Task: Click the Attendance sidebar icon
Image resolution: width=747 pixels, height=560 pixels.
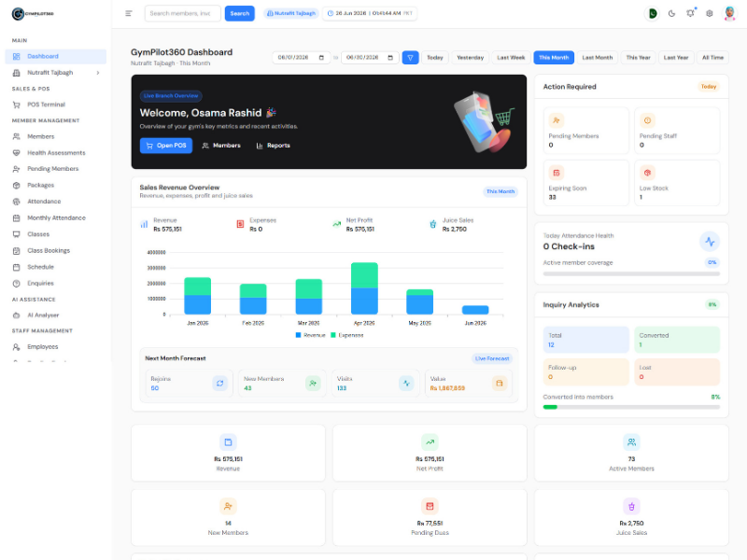Action: click(16, 202)
